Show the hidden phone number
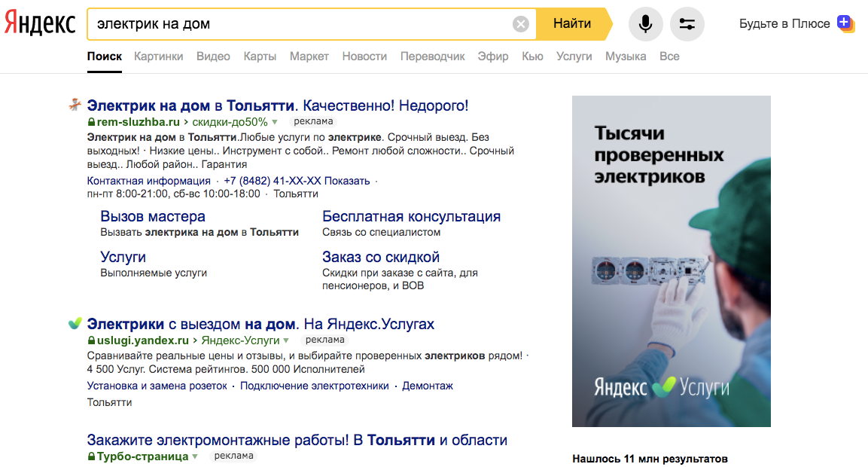This screenshot has width=868, height=467. pyautogui.click(x=297, y=181)
